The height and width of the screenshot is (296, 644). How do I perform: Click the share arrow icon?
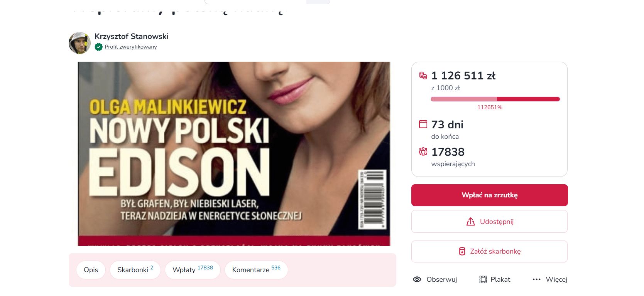point(470,222)
